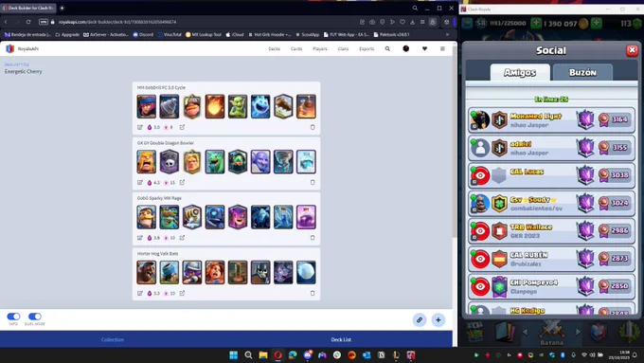Open the MX Lookup Tool bookmark
Image resolution: width=644 pixels, height=363 pixels.
pos(204,34)
